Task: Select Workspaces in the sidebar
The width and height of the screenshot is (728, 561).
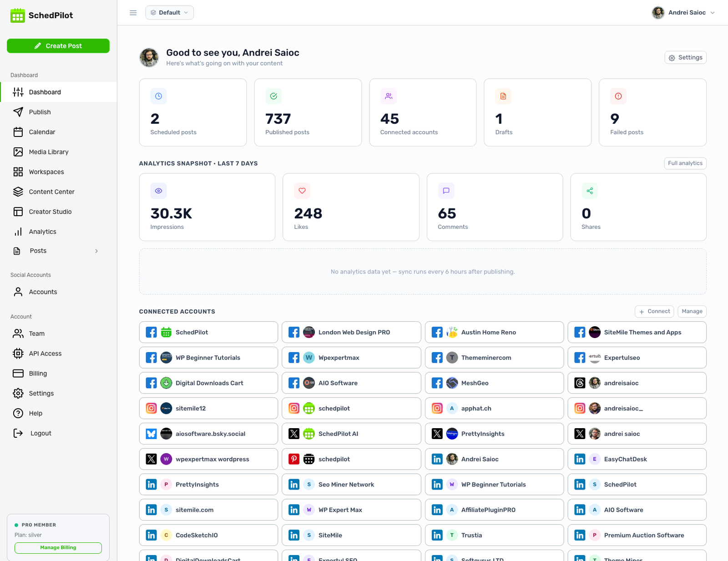Action: 58,172
